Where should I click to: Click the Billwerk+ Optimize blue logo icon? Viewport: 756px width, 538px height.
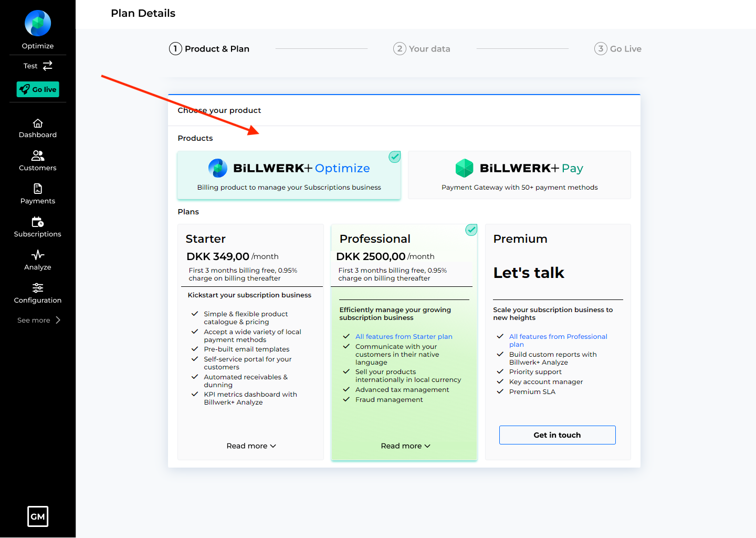coord(218,168)
